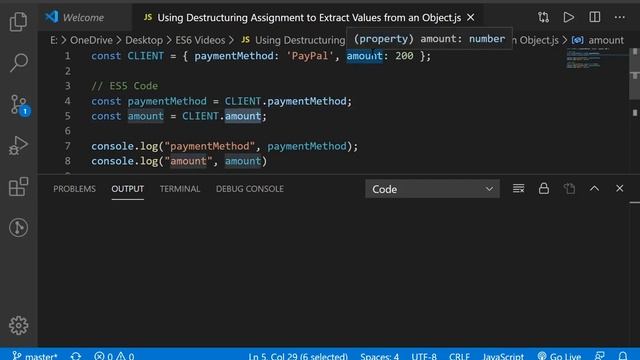Click ES6 Videos in the breadcrumb path
Viewport: 640px width, 360px height.
click(x=200, y=40)
